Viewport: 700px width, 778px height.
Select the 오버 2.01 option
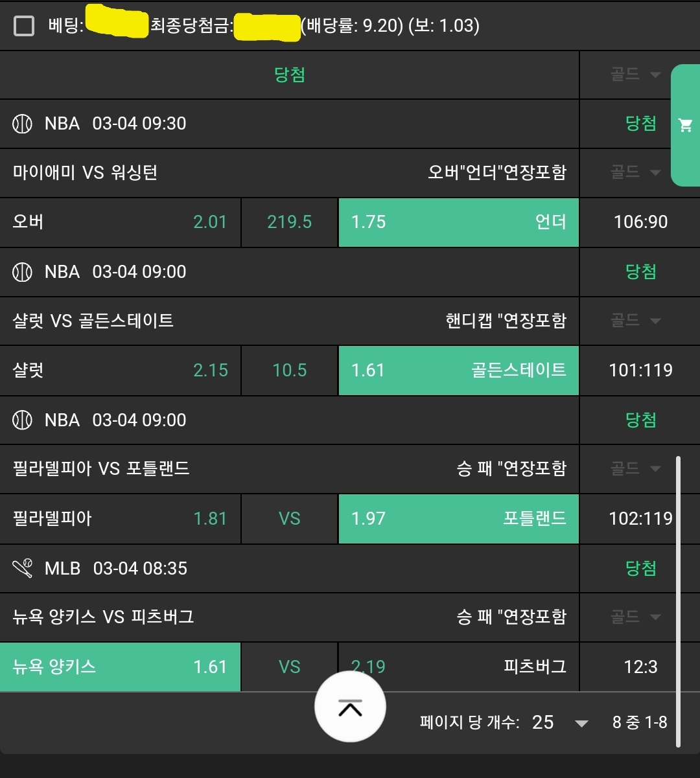point(120,222)
